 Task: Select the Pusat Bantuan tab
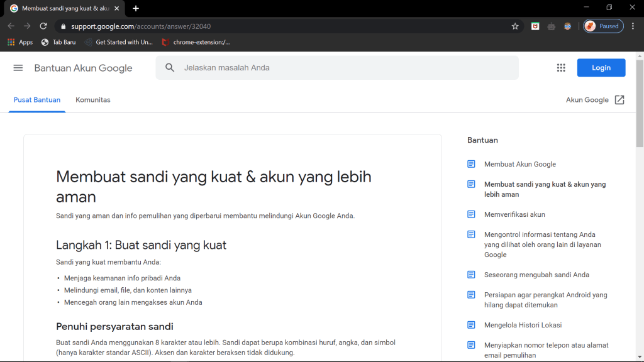click(37, 100)
